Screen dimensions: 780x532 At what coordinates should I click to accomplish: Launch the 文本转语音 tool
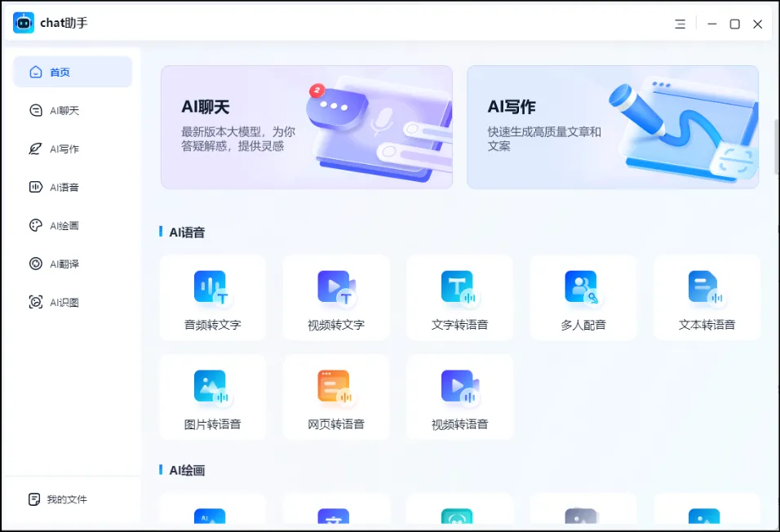(707, 298)
